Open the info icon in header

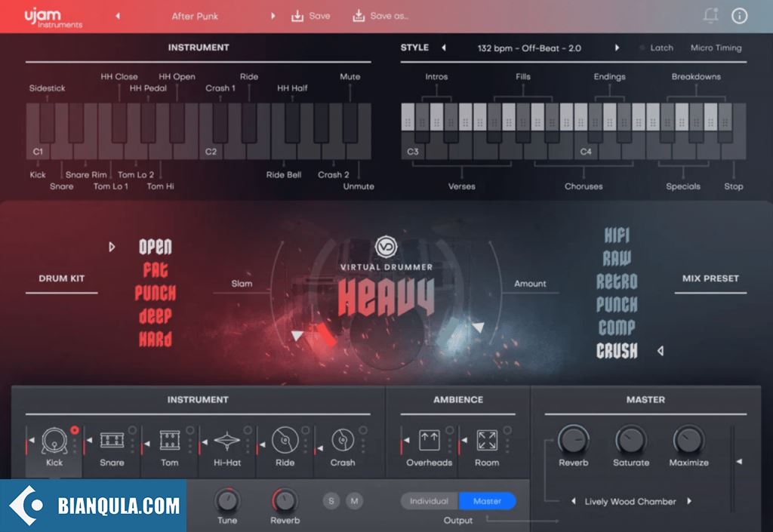coord(739,16)
